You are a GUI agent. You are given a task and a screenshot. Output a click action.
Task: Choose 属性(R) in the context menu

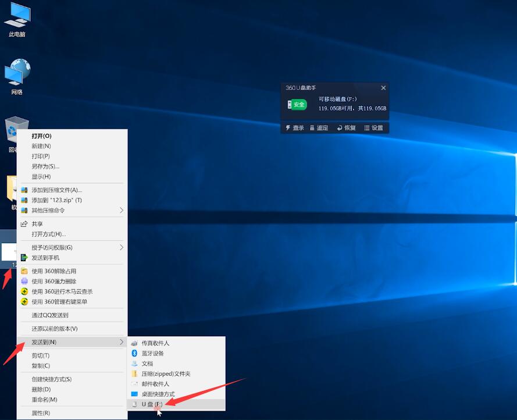pyautogui.click(x=72, y=413)
